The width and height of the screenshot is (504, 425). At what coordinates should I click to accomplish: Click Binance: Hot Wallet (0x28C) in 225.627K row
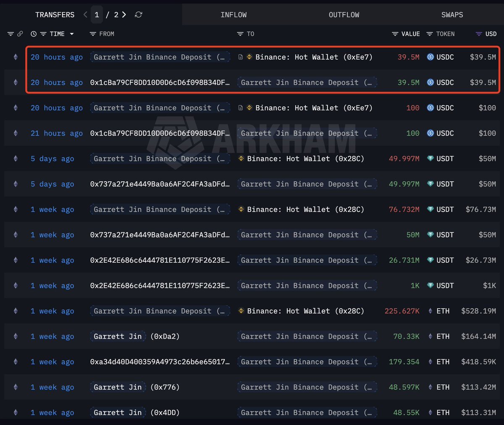pos(305,311)
